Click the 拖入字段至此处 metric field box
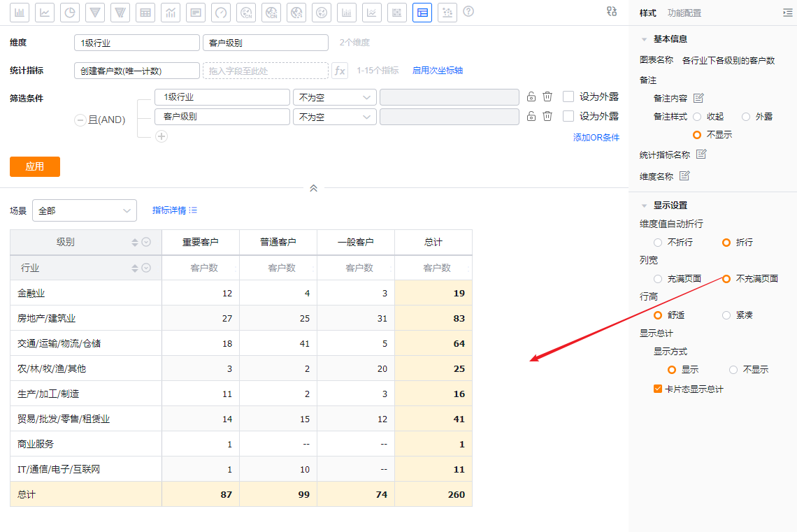The width and height of the screenshot is (797, 532). 265,71
